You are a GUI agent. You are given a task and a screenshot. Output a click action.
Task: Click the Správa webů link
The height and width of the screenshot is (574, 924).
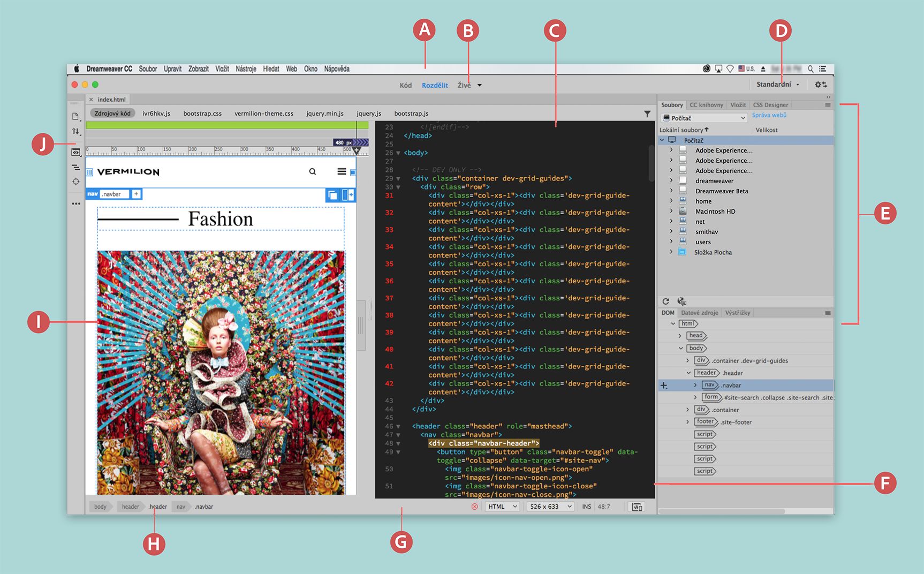pyautogui.click(x=769, y=115)
